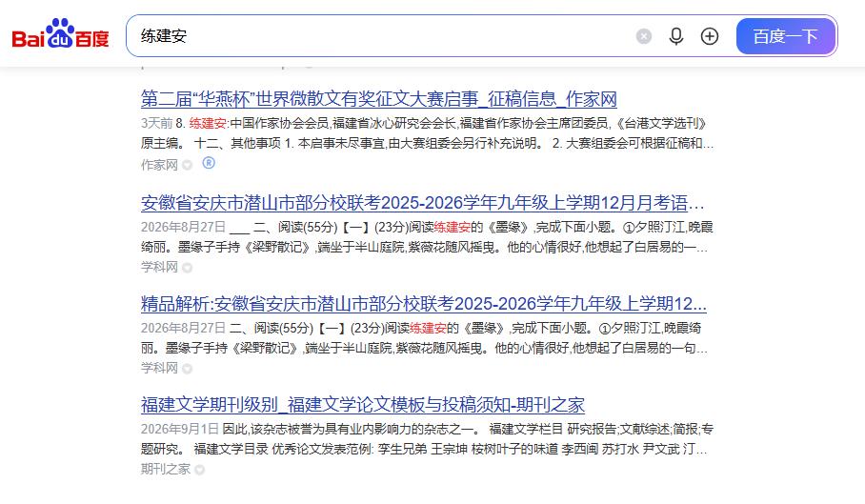Expand the dropdown arrow beside 期刊之家
Viewport: 865px width, 504px height.
click(200, 470)
